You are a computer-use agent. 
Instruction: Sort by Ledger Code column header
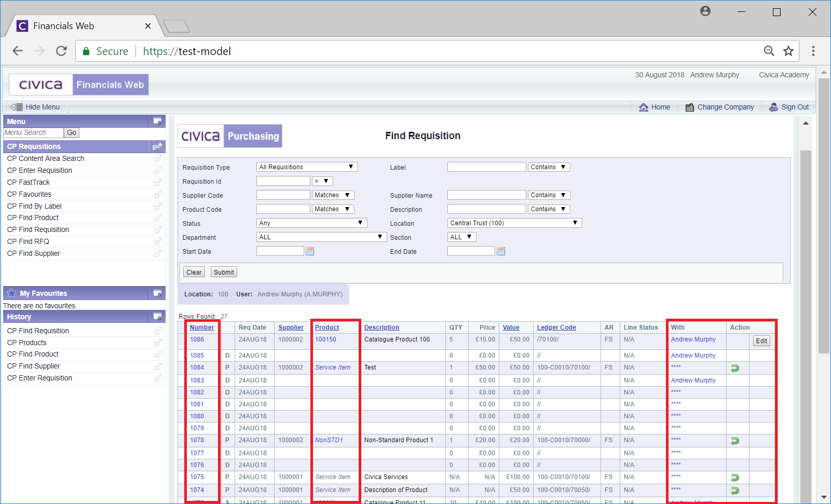556,328
